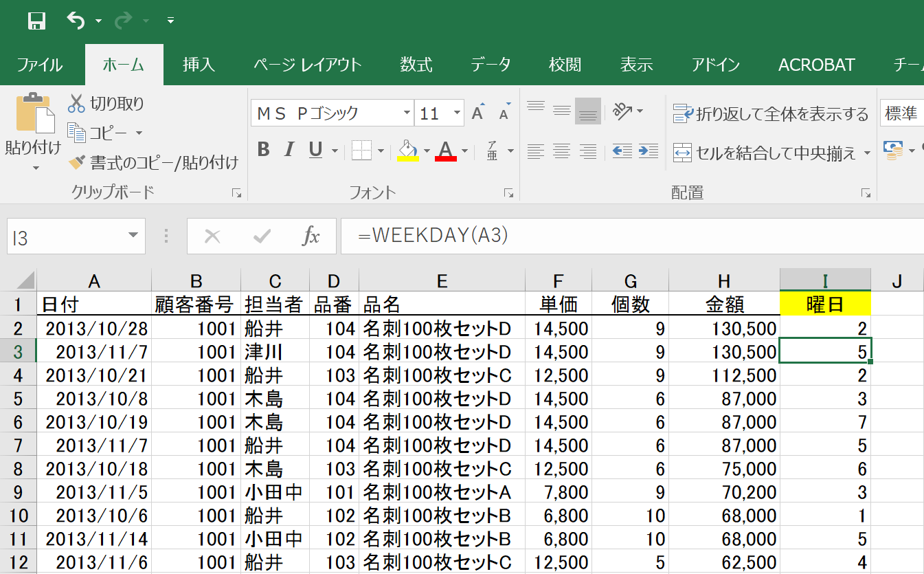924x574 pixels.
Task: Switch to the 数式 tab
Action: click(416, 65)
